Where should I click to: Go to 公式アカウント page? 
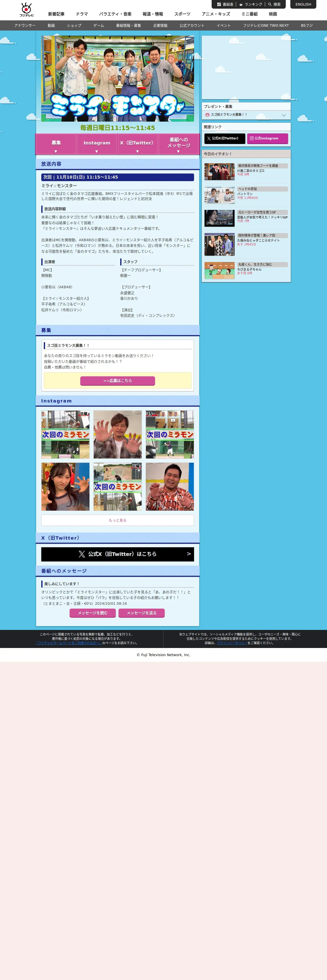click(x=192, y=25)
